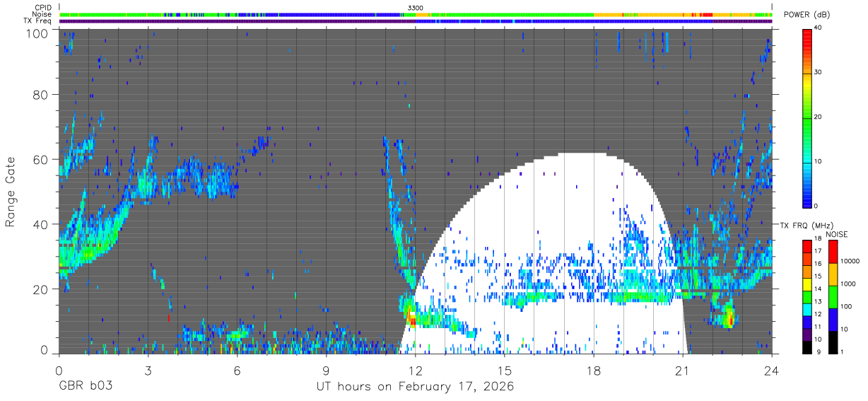The height and width of the screenshot is (401, 868).
Task: Click the TX Freq row label
Action: (x=37, y=21)
